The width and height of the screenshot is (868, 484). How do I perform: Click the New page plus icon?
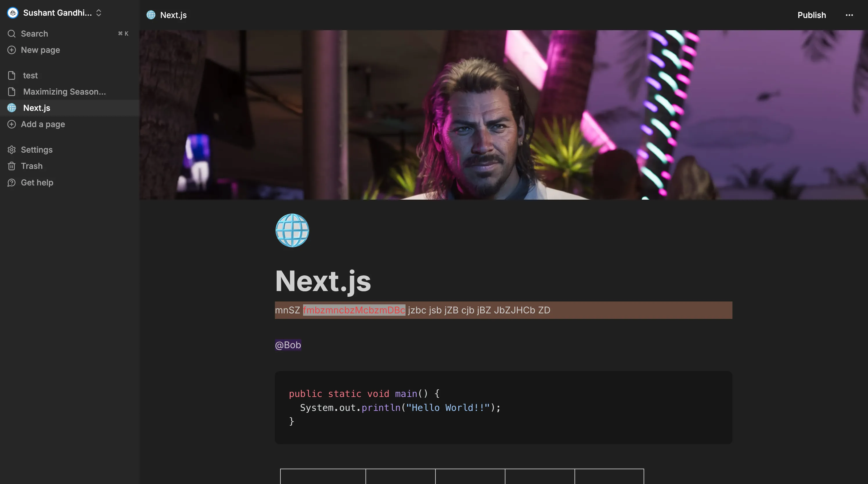pos(11,50)
